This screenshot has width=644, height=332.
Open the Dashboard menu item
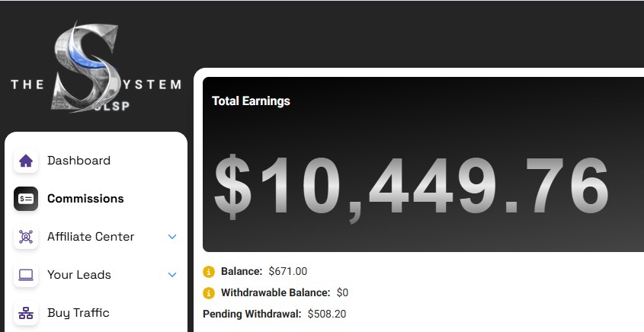pos(78,161)
